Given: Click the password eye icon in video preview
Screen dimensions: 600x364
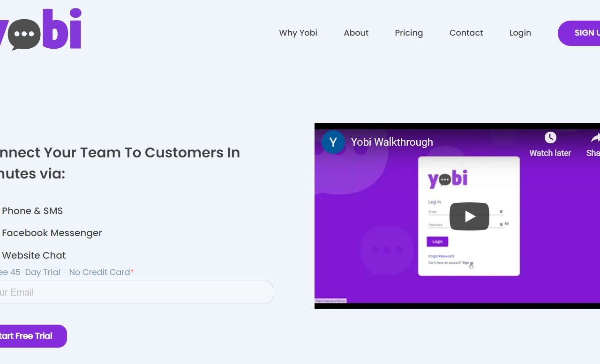Looking at the screenshot, I should (x=507, y=224).
